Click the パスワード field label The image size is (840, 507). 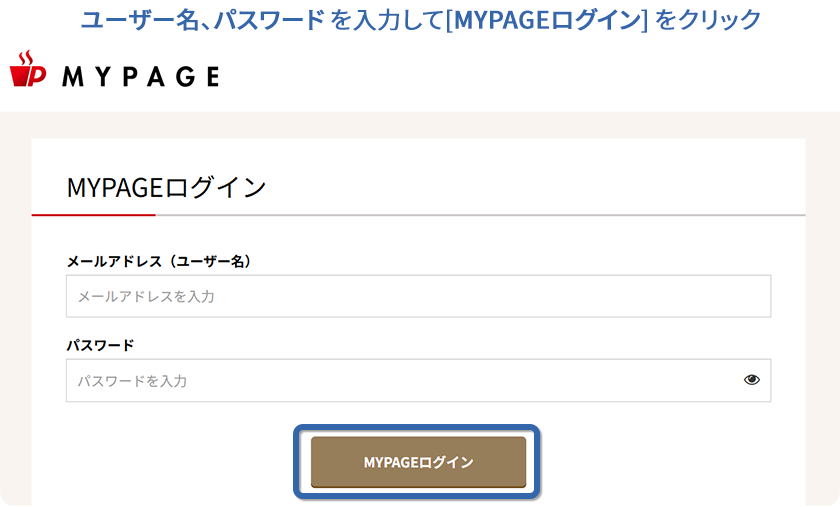coord(100,345)
